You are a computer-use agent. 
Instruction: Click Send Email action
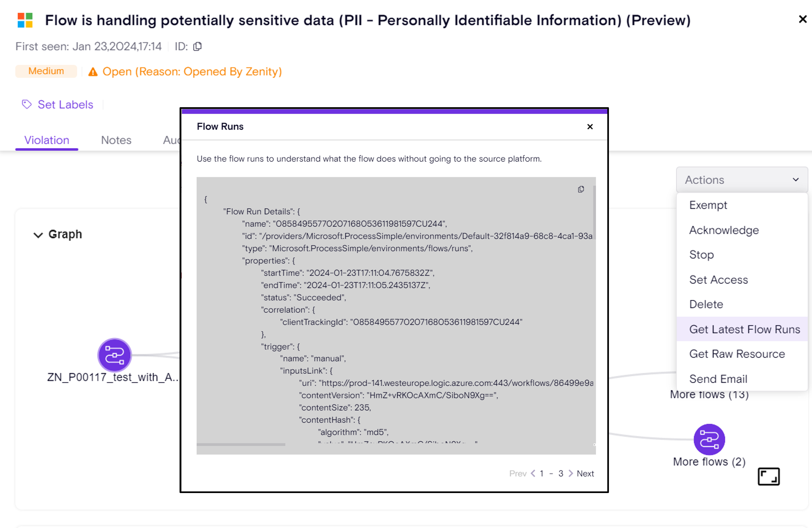(x=718, y=378)
